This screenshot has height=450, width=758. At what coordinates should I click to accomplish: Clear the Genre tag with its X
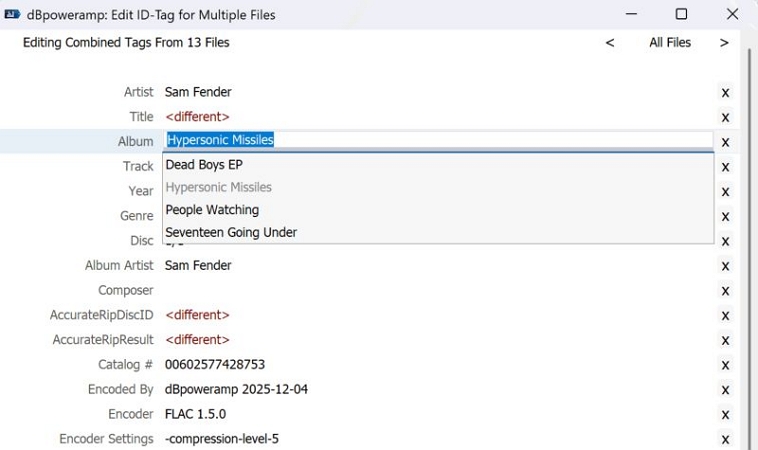tap(725, 217)
